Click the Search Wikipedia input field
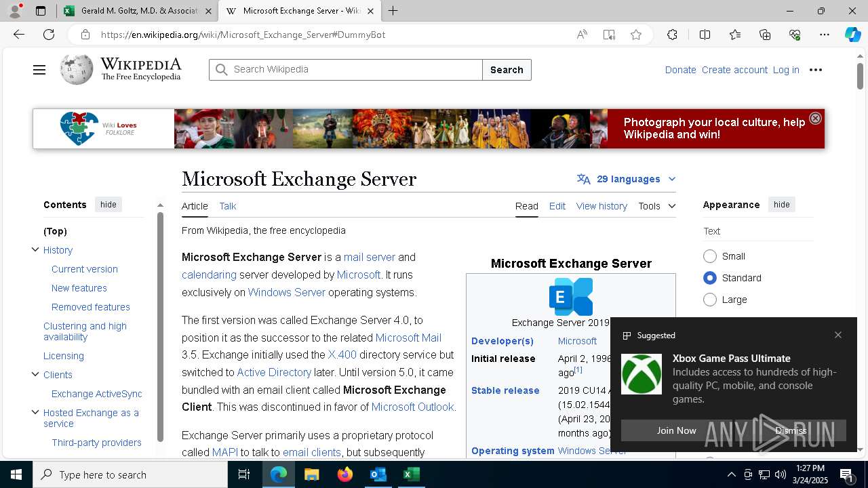The width and height of the screenshot is (868, 488). pos(346,70)
